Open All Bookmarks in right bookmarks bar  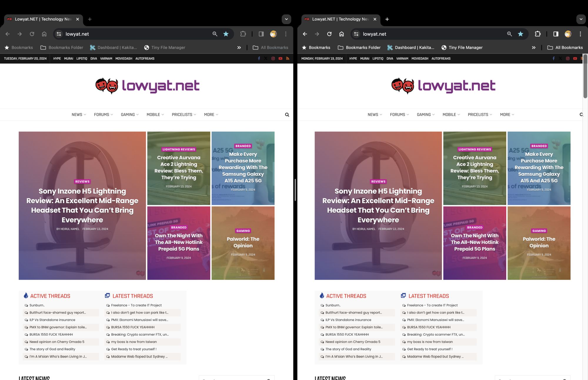point(565,47)
